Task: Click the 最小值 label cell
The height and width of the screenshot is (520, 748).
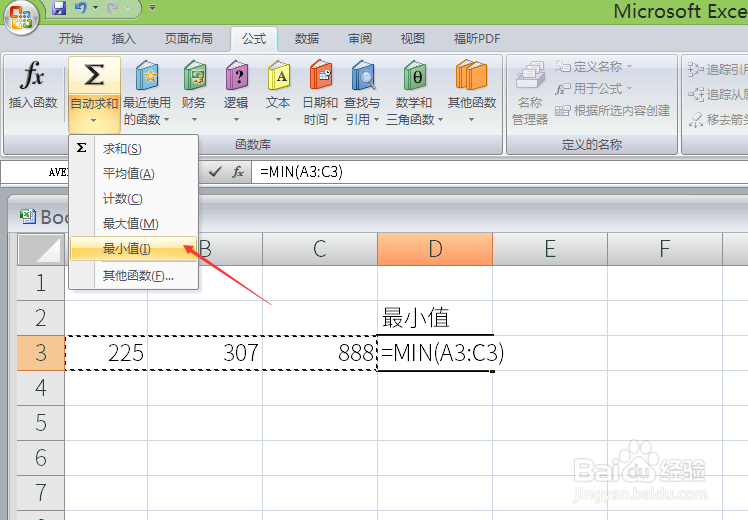Action: click(435, 318)
